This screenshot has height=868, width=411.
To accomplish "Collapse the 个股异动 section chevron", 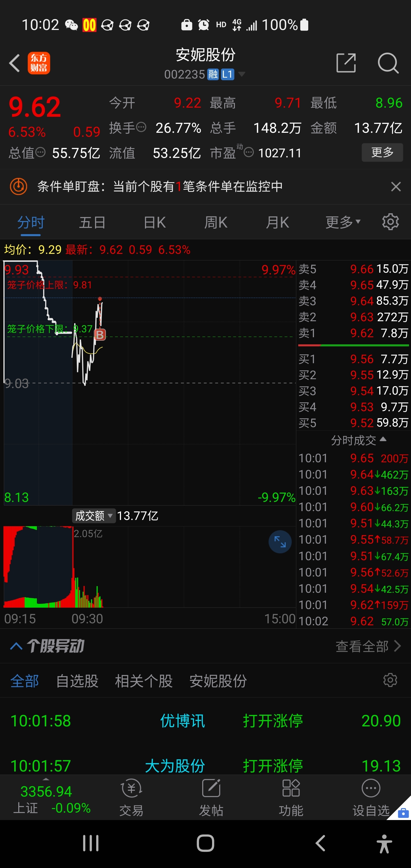I will (16, 646).
